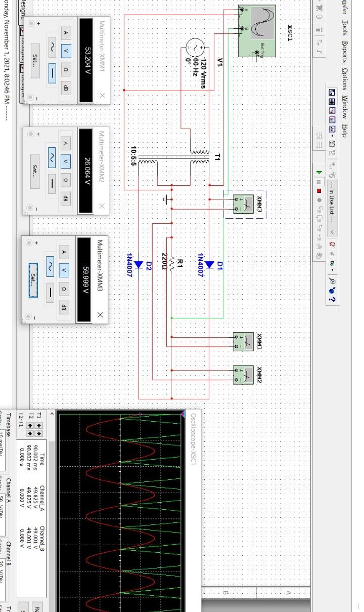Select A (ammeter) in Multimeter-XMM2

(66, 144)
